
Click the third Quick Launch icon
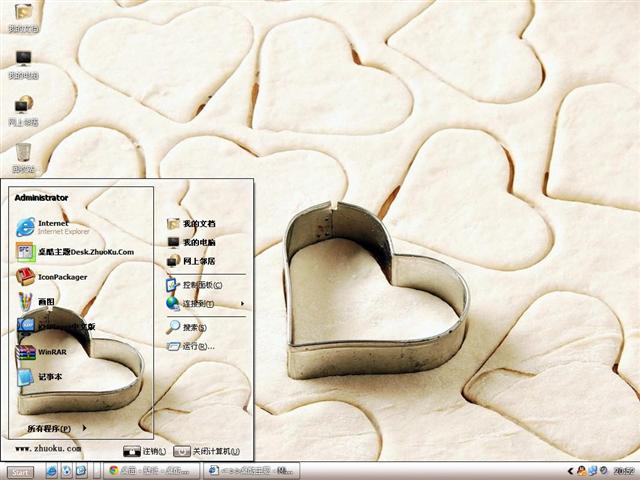point(81,471)
